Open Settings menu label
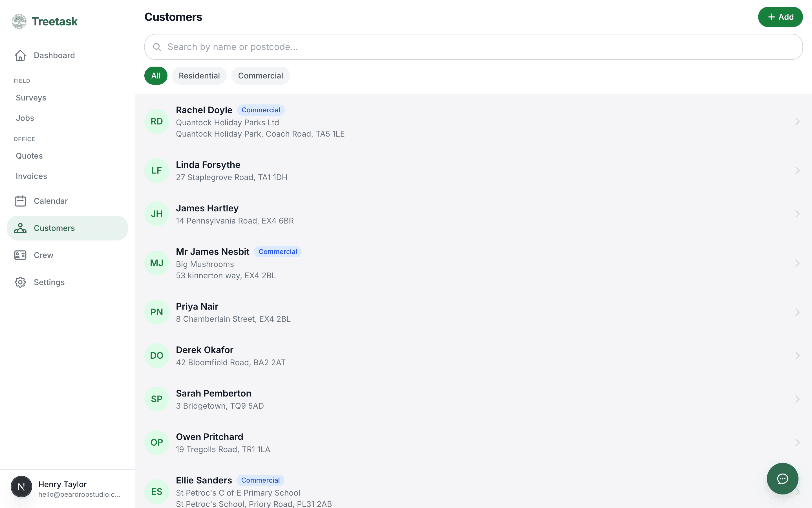This screenshot has height=508, width=812. (x=49, y=282)
